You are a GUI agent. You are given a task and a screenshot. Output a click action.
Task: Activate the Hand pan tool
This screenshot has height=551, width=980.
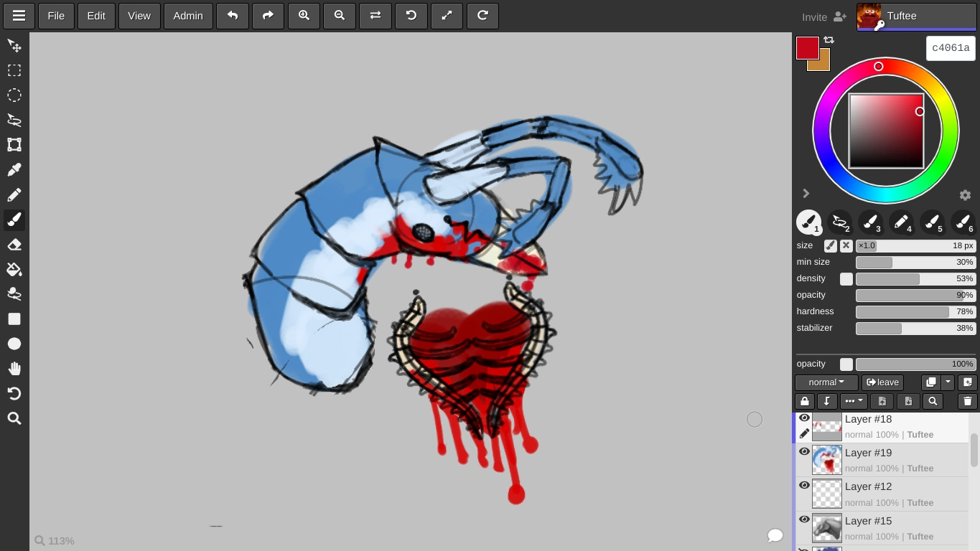click(x=14, y=368)
